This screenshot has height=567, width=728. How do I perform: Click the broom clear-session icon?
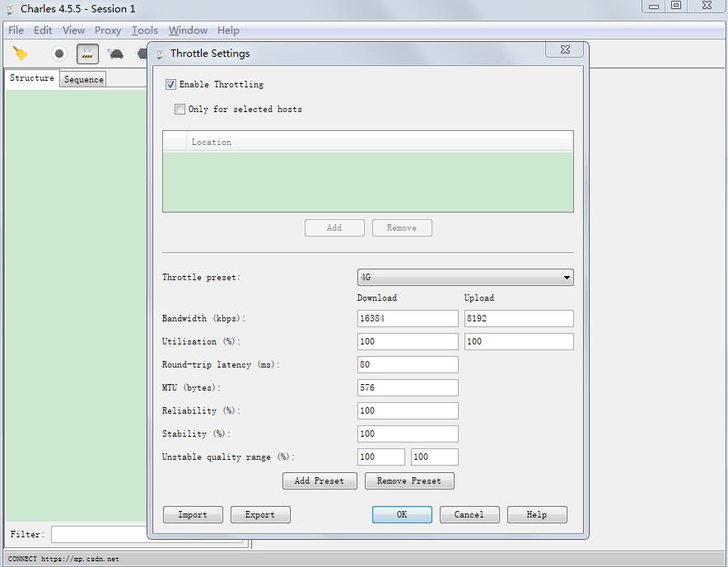20,54
